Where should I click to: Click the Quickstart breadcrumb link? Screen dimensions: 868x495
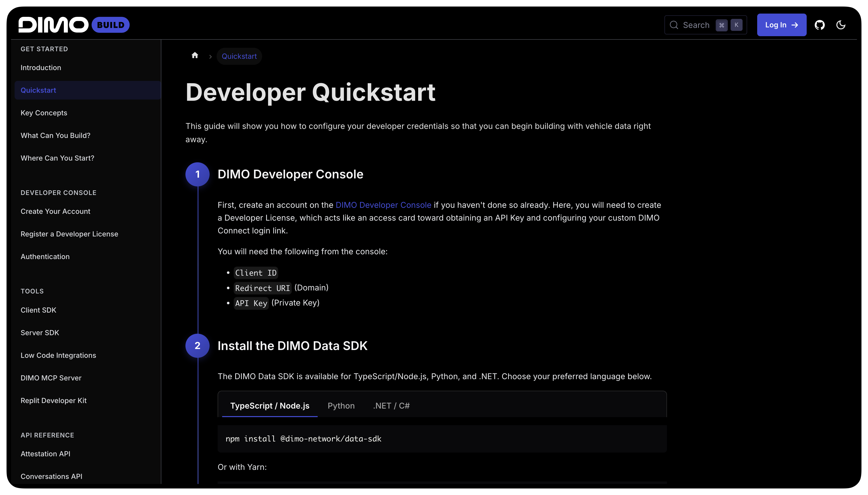click(239, 57)
